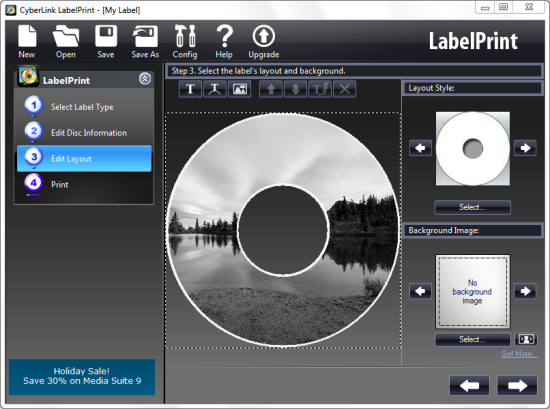550x409 pixels.
Task: Show next layout style
Action: click(525, 148)
